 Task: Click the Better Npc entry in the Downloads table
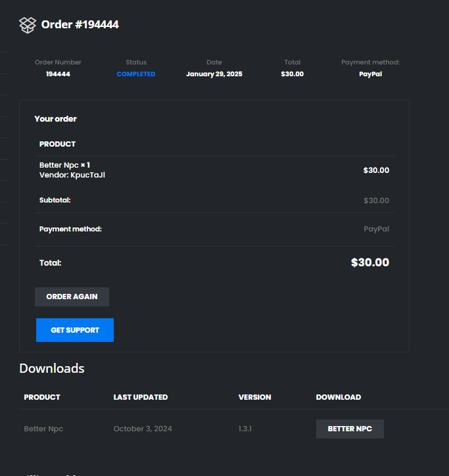click(43, 429)
